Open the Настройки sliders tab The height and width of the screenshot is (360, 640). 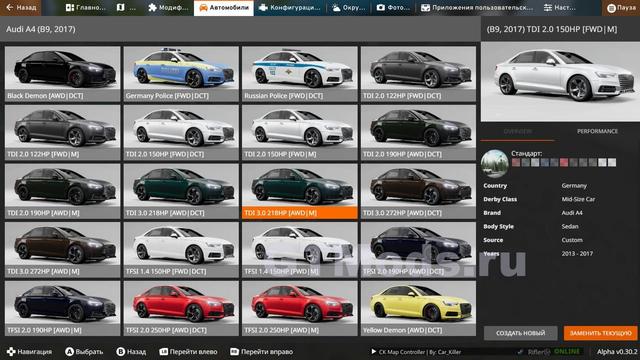click(560, 7)
